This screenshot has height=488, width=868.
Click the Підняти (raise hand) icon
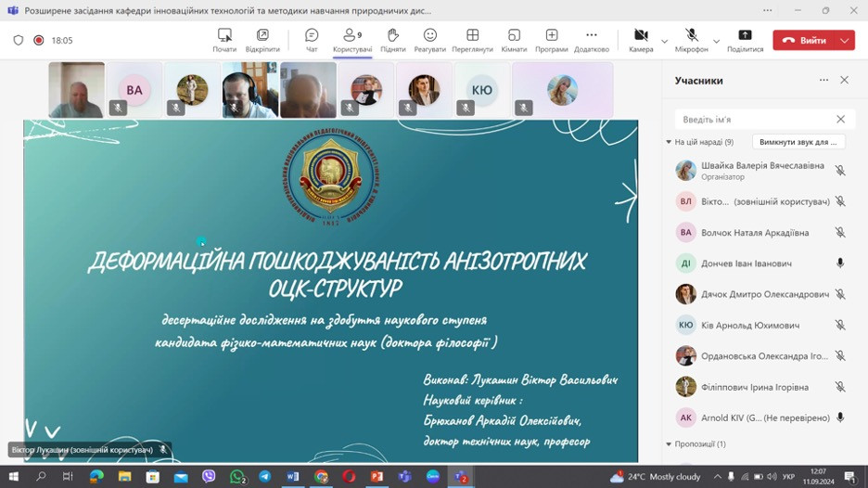(x=392, y=39)
